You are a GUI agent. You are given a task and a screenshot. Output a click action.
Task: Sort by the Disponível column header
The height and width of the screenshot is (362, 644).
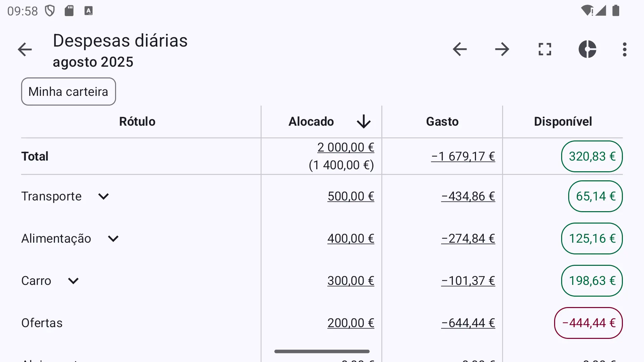(x=563, y=121)
